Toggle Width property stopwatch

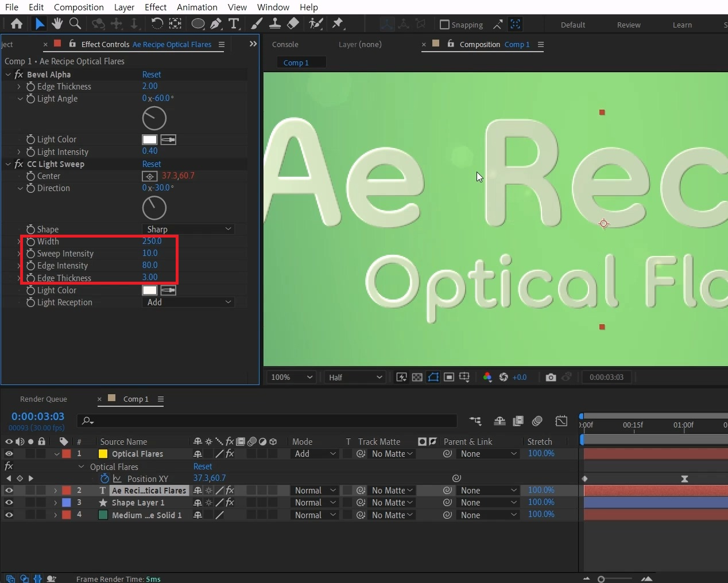click(x=31, y=242)
